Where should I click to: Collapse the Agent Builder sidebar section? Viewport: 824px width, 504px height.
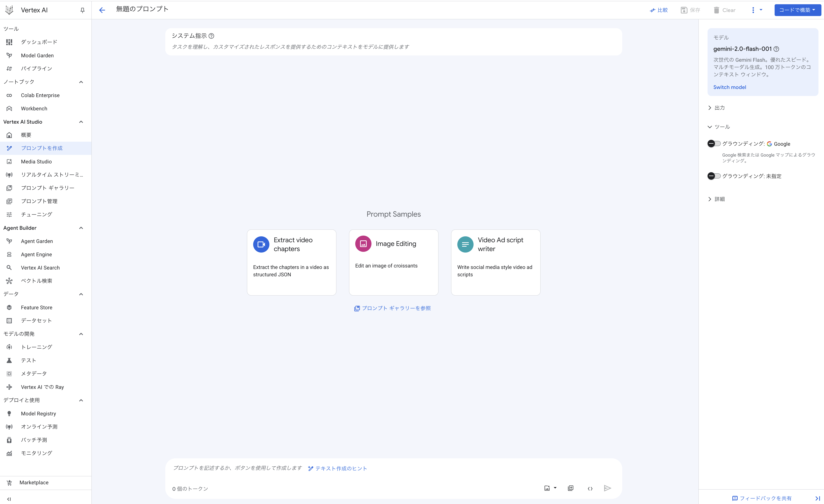(x=81, y=228)
